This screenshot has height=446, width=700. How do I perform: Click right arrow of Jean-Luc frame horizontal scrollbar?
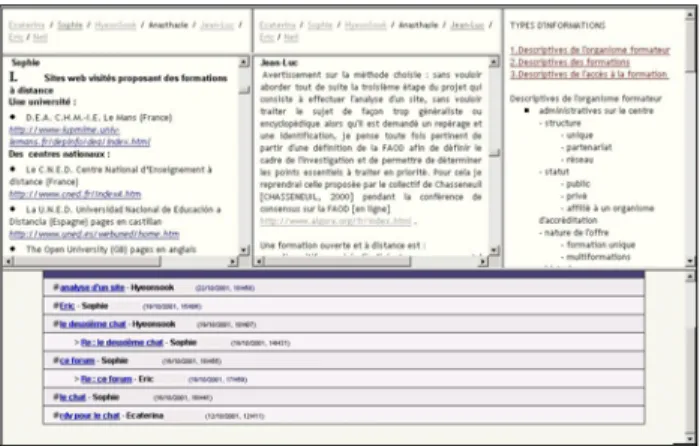[483, 261]
